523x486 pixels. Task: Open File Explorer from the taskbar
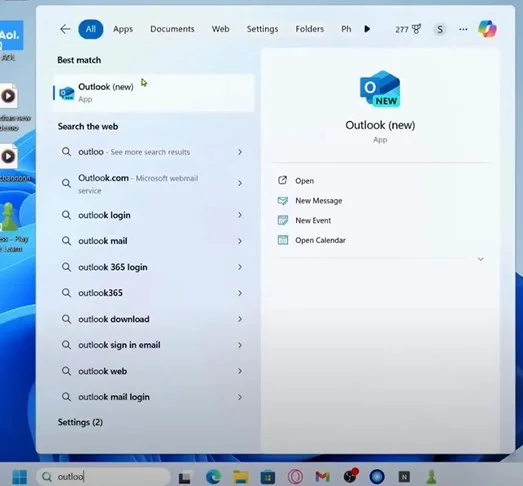tap(240, 477)
